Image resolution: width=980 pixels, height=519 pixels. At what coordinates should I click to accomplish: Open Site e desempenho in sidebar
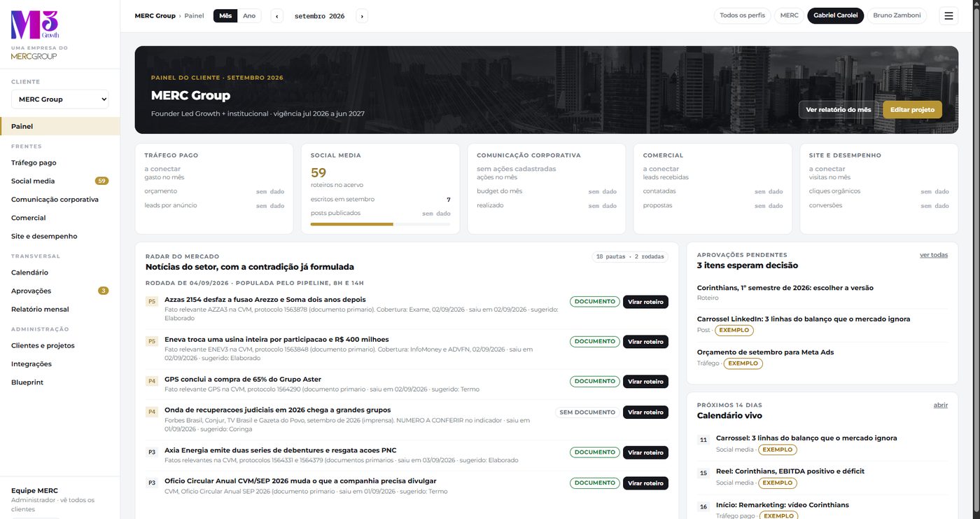[x=59, y=236]
